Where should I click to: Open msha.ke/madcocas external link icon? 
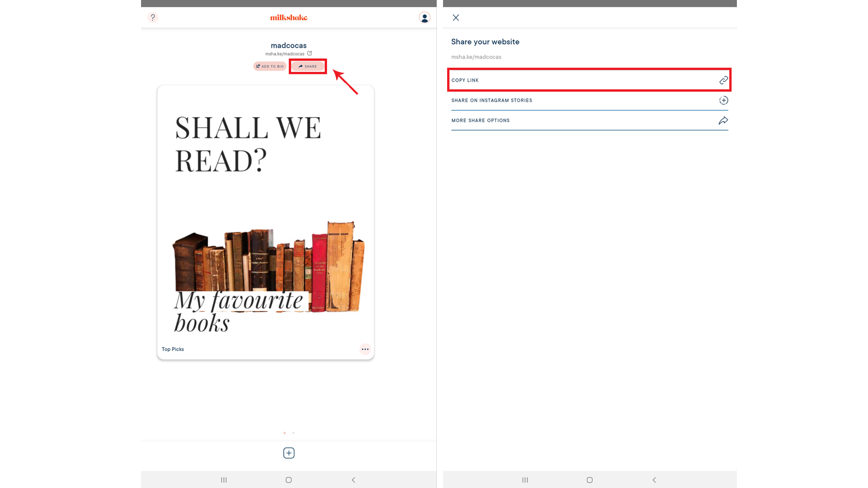[310, 53]
